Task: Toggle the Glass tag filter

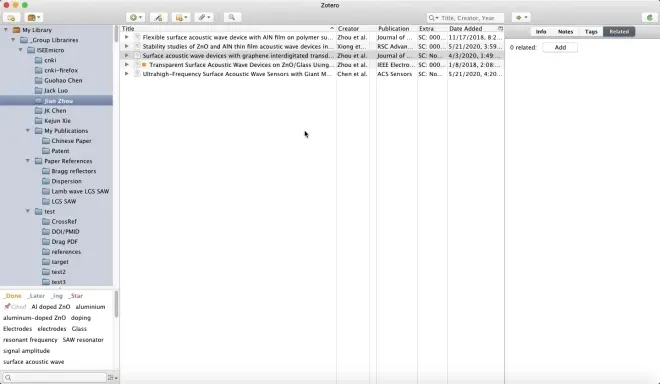Action: 79,329
